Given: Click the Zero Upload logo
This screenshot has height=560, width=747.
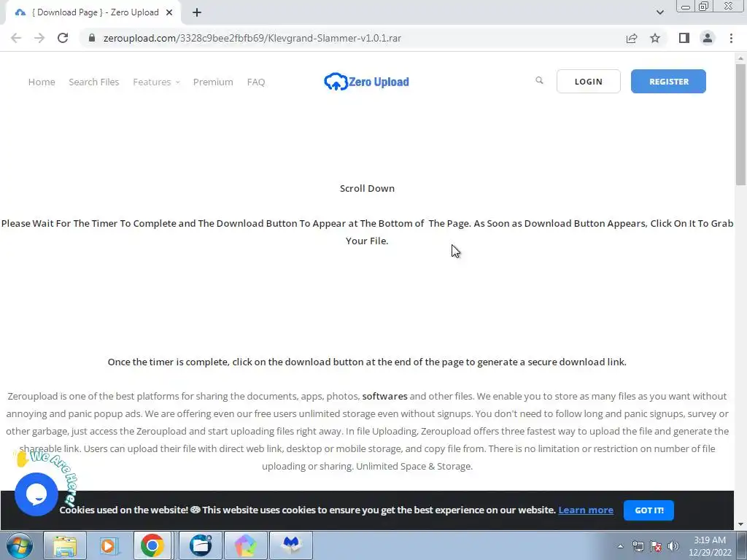Looking at the screenshot, I should pyautogui.click(x=366, y=82).
